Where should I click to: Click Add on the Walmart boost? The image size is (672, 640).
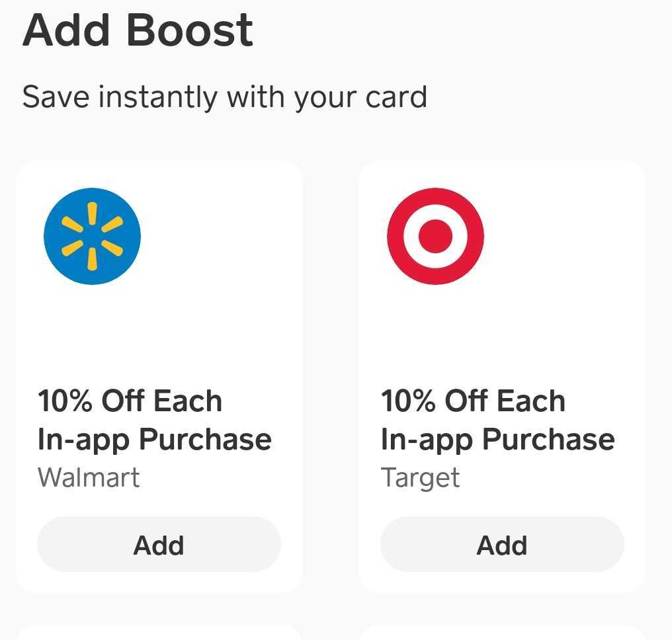(159, 545)
